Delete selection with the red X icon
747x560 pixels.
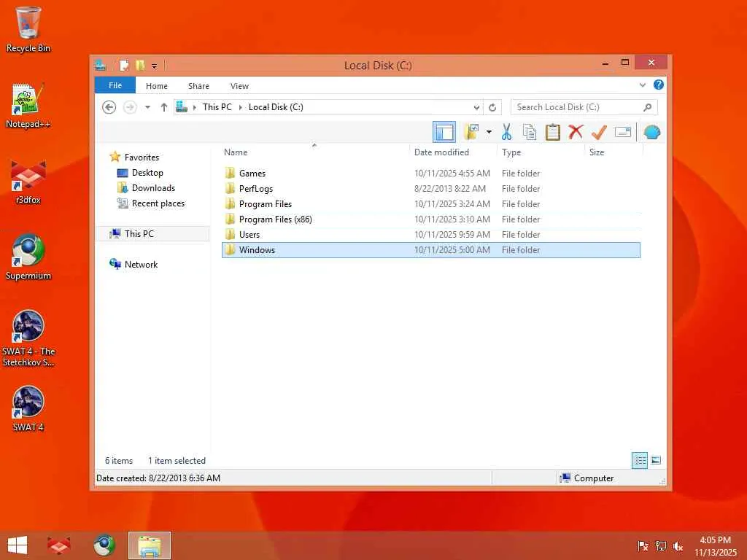point(576,132)
